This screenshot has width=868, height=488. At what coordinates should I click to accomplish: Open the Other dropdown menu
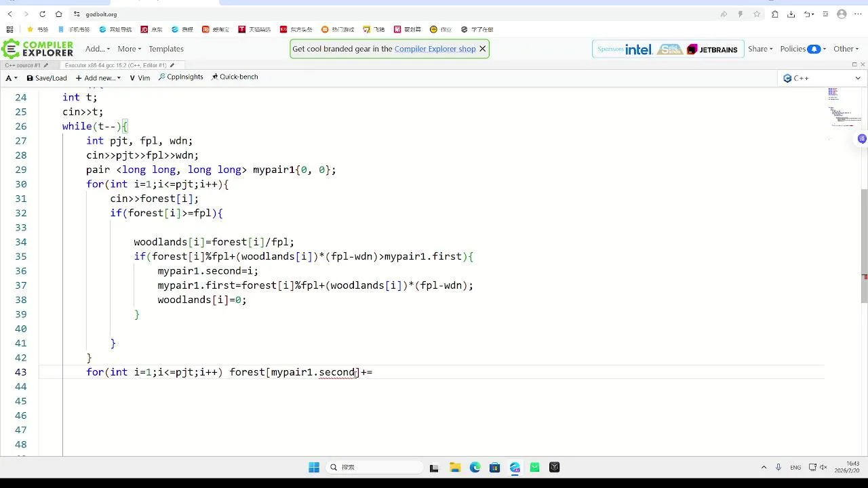[846, 49]
